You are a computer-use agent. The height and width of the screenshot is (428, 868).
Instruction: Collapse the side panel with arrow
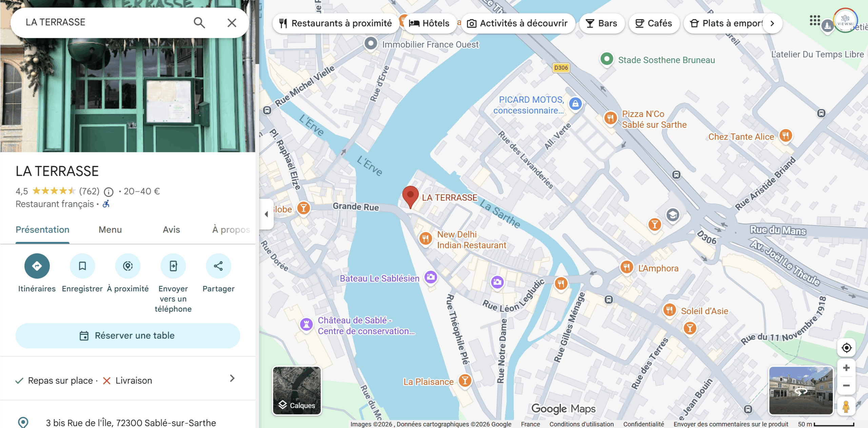point(267,214)
